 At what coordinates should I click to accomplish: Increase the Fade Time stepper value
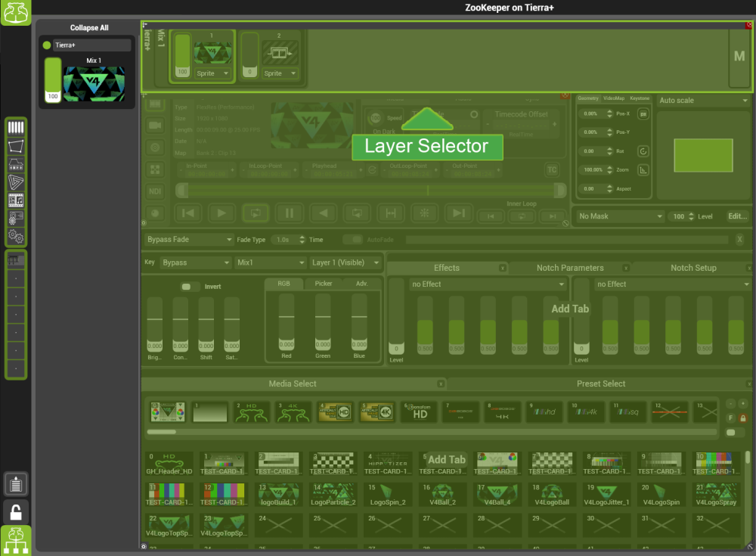point(302,237)
